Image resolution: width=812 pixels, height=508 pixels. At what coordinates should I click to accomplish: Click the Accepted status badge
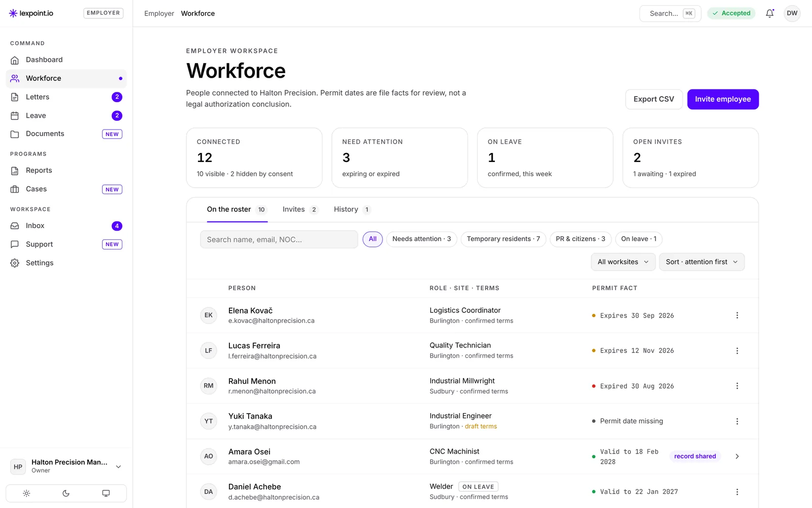731,13
